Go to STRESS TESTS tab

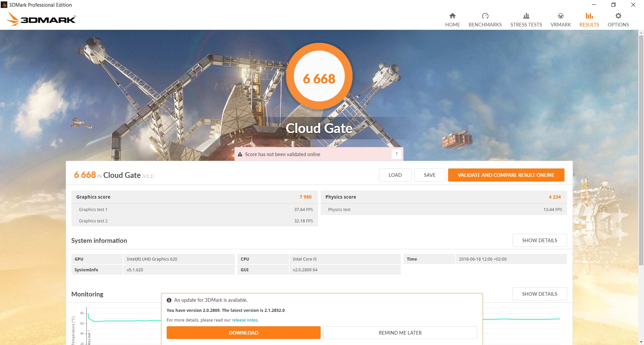[526, 20]
